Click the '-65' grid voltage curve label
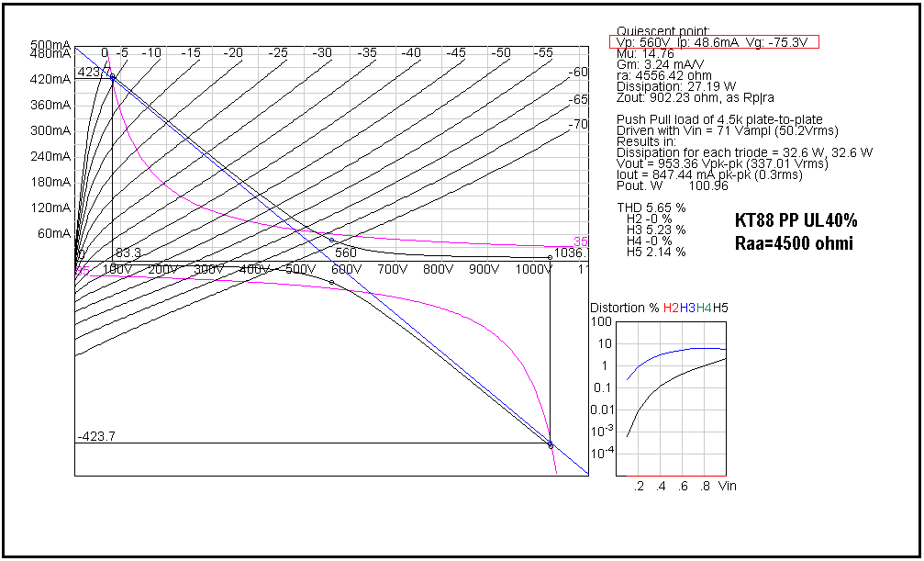924x561 pixels. coord(578,100)
